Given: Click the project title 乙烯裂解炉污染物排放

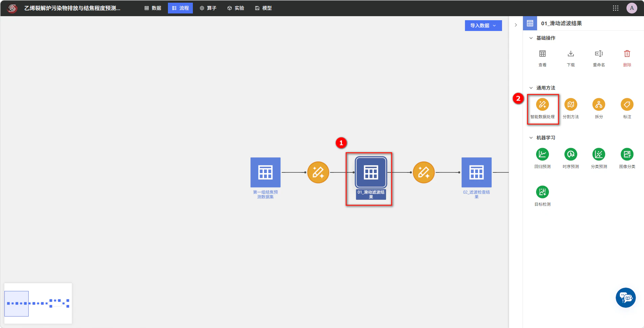Looking at the screenshot, I should click(72, 8).
